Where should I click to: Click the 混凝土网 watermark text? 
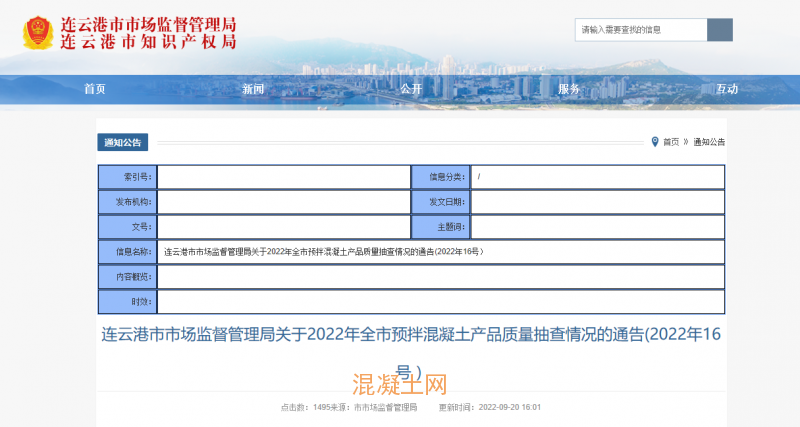point(400,383)
